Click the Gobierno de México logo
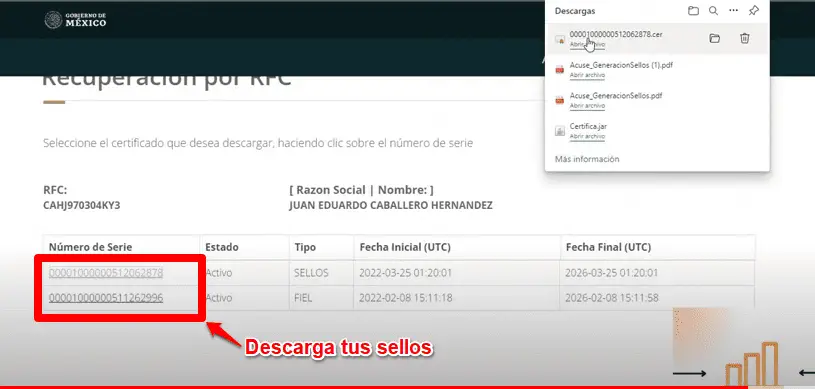Viewport: 815px width, 389px height. point(75,20)
